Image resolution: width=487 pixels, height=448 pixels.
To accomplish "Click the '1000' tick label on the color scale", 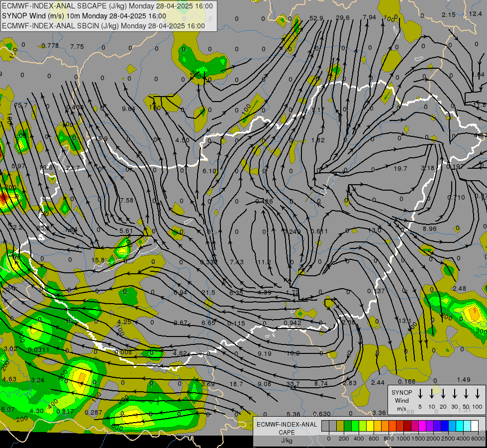I will point(403,439).
